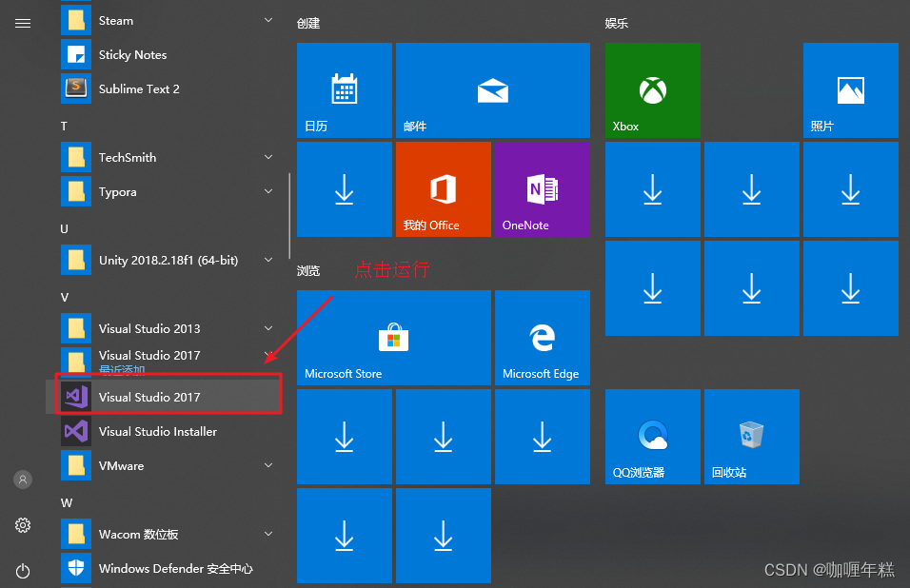Jump via the letter V header
Screen dimensions: 910x588
[x=65, y=297]
